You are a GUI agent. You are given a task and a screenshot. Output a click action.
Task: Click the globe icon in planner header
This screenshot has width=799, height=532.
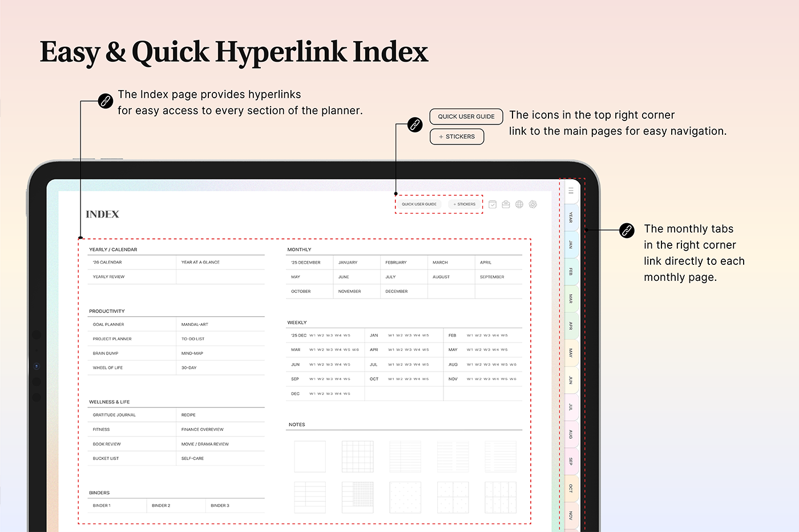(x=519, y=204)
